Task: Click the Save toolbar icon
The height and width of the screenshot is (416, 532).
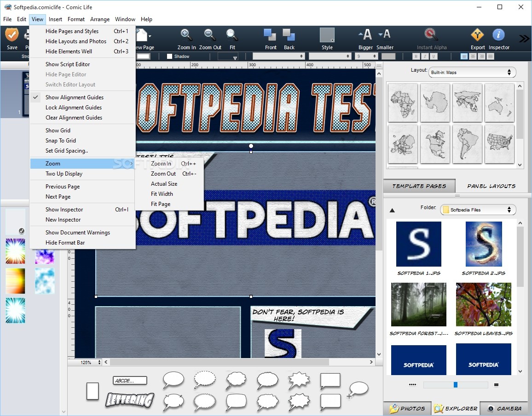Action: point(12,34)
